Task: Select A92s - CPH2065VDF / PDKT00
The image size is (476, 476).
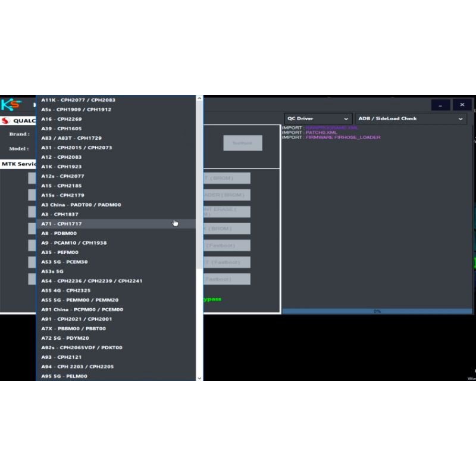Action: pyautogui.click(x=116, y=347)
